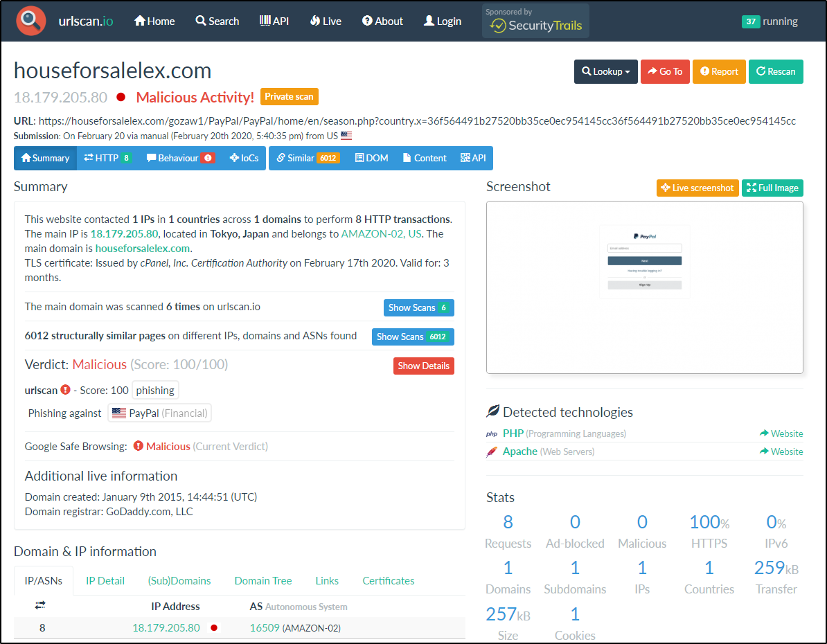Select the IP/ASNs tab
The width and height of the screenshot is (827, 644).
(x=43, y=581)
